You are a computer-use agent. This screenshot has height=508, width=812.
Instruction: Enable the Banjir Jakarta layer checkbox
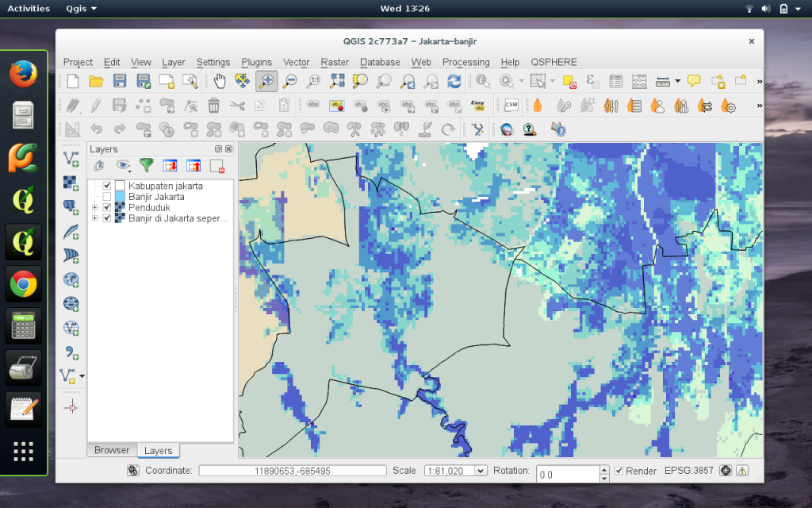pos(106,196)
